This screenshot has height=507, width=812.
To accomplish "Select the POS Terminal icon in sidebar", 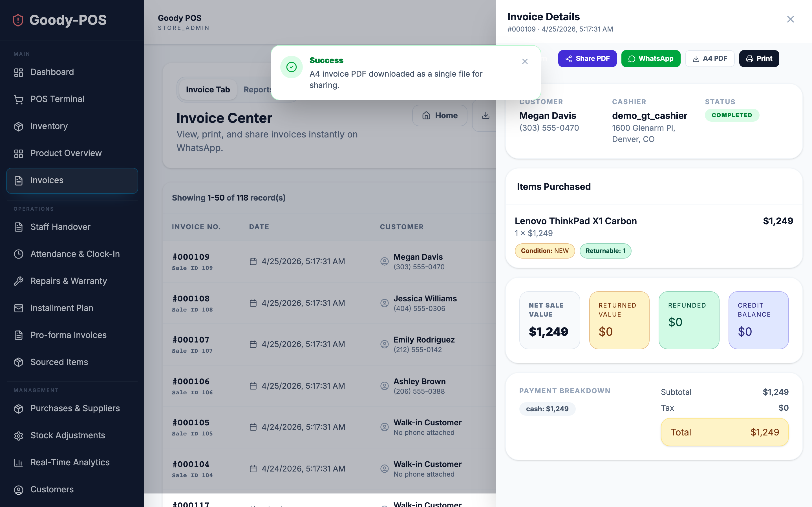I will point(18,99).
